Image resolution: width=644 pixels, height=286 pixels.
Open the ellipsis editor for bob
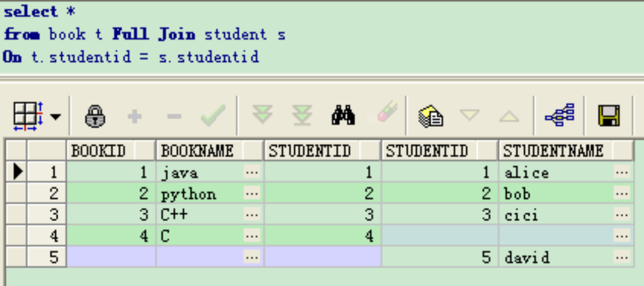pyautogui.click(x=622, y=194)
